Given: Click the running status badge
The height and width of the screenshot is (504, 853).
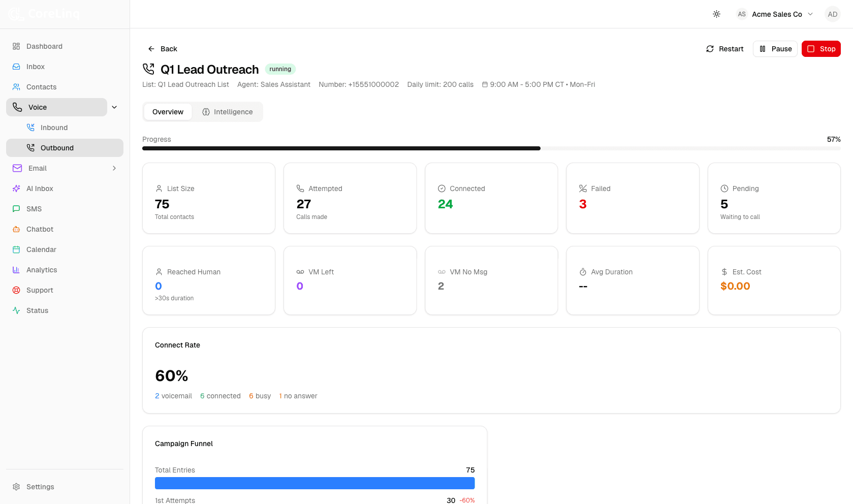Looking at the screenshot, I should (280, 69).
